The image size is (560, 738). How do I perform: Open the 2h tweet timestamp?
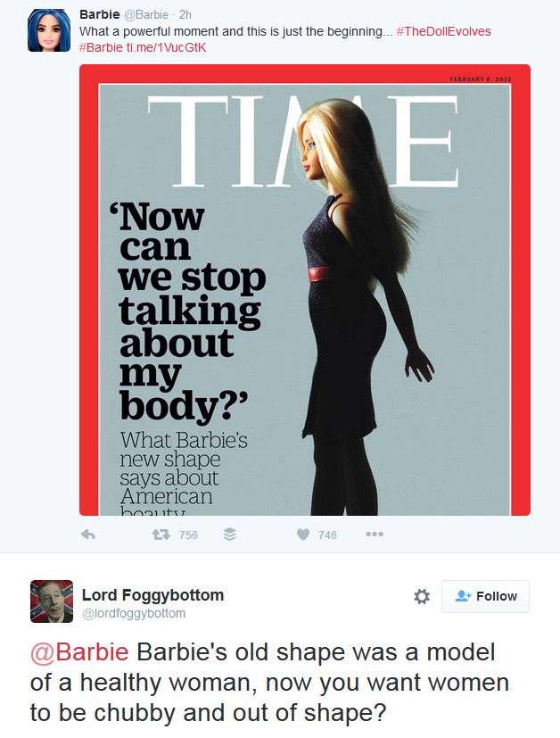pos(185,15)
